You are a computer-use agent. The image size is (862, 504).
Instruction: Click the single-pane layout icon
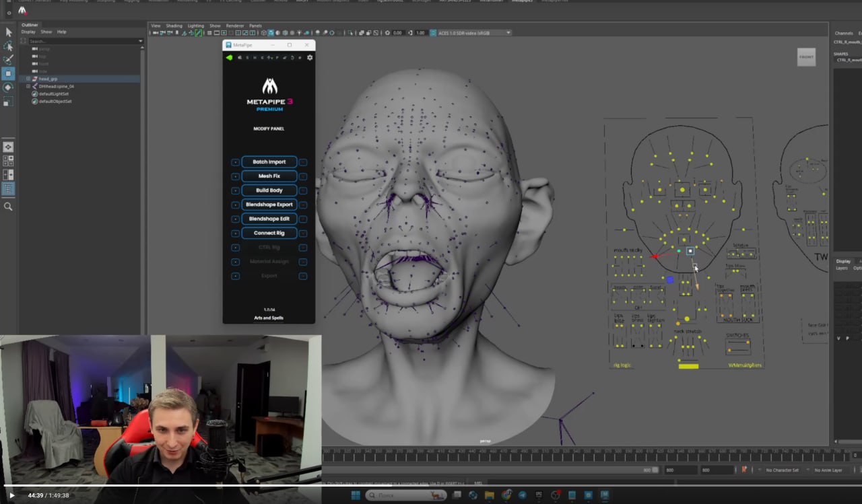8,147
